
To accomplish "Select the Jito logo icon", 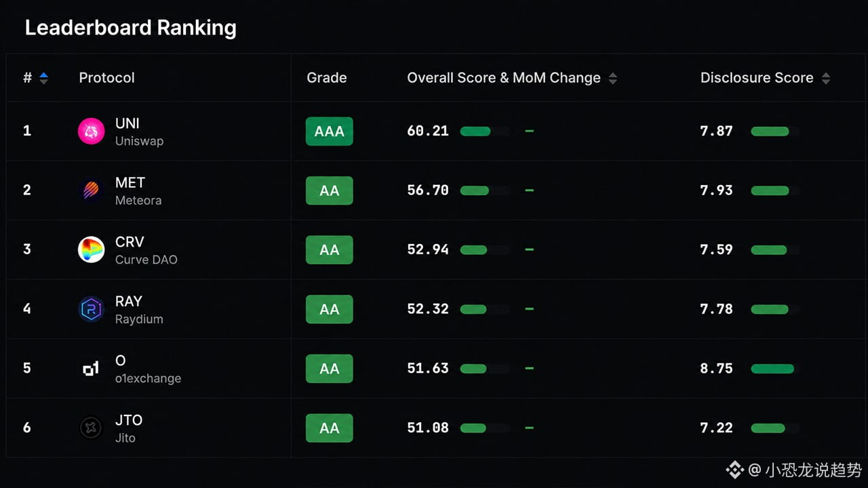I will [x=91, y=428].
